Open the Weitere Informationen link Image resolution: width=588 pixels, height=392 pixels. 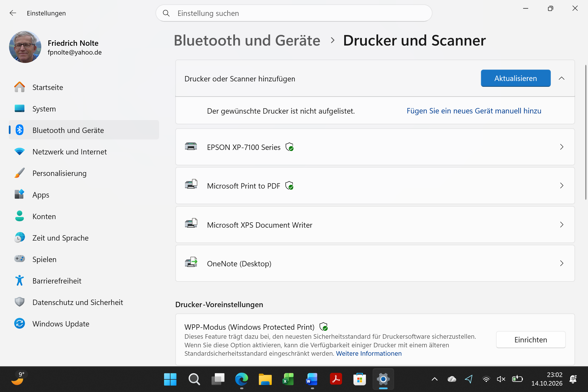click(x=368, y=353)
